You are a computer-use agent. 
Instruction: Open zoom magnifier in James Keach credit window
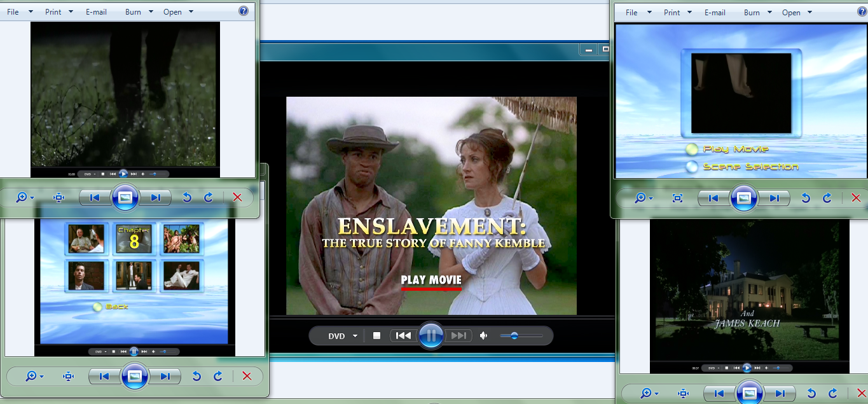click(648, 393)
